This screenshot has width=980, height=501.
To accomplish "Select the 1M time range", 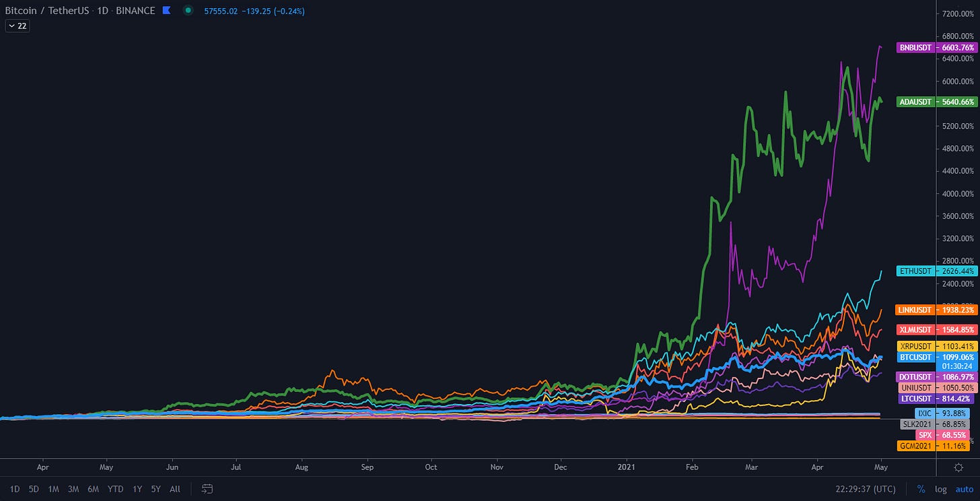I will [x=54, y=489].
